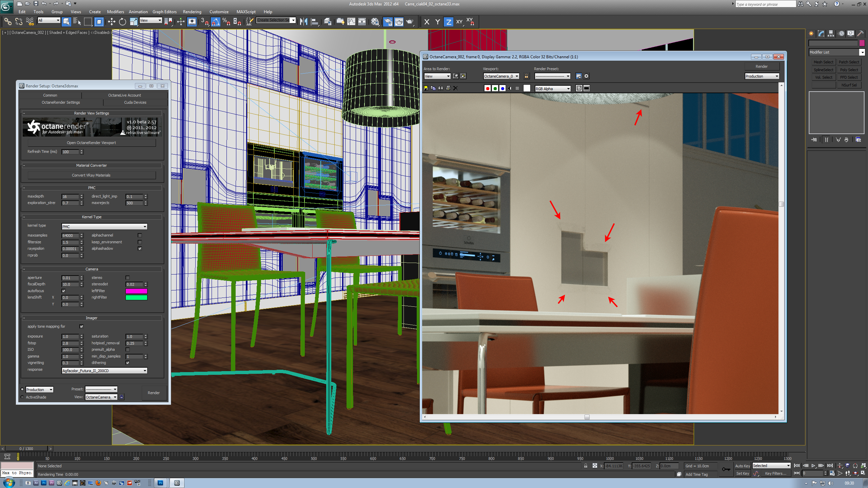
Task: Toggle the Angle Snap icon
Action: coord(215,22)
